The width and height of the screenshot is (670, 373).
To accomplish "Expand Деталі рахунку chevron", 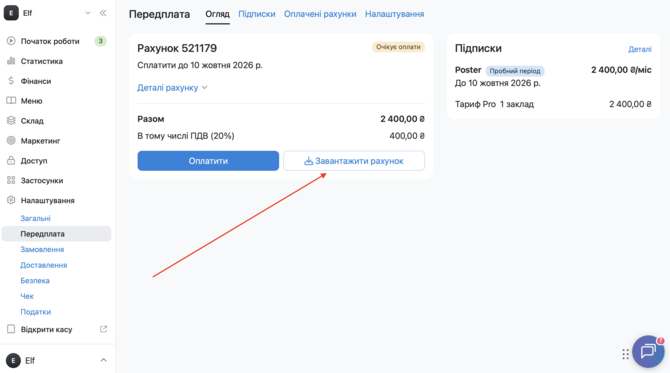I will pos(205,88).
